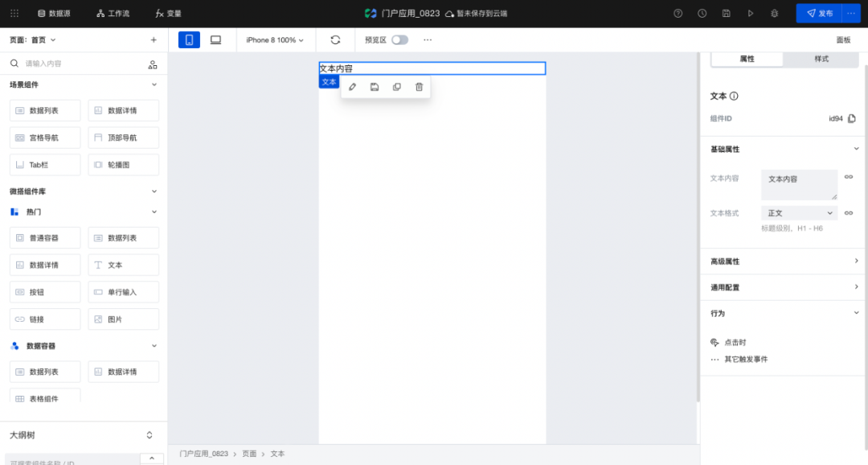Bind data for 文本格式 link icon
The height and width of the screenshot is (465, 868).
pos(848,213)
